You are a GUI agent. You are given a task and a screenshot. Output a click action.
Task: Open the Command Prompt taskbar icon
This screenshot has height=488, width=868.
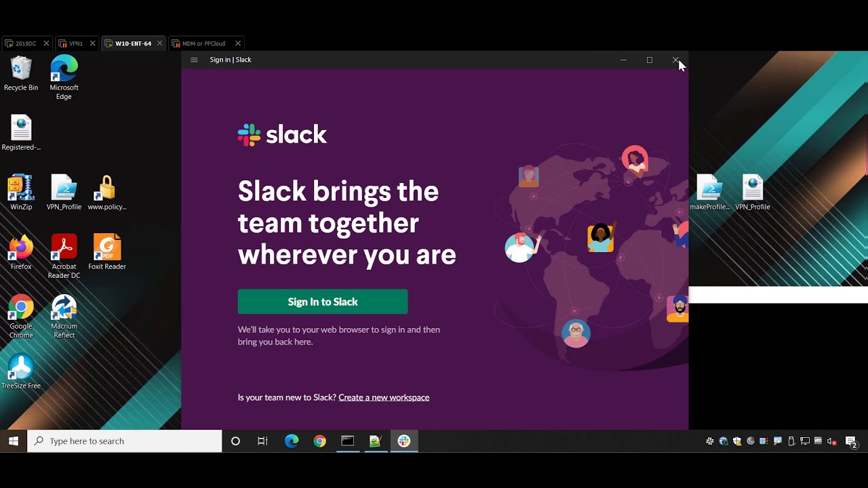[x=347, y=441]
